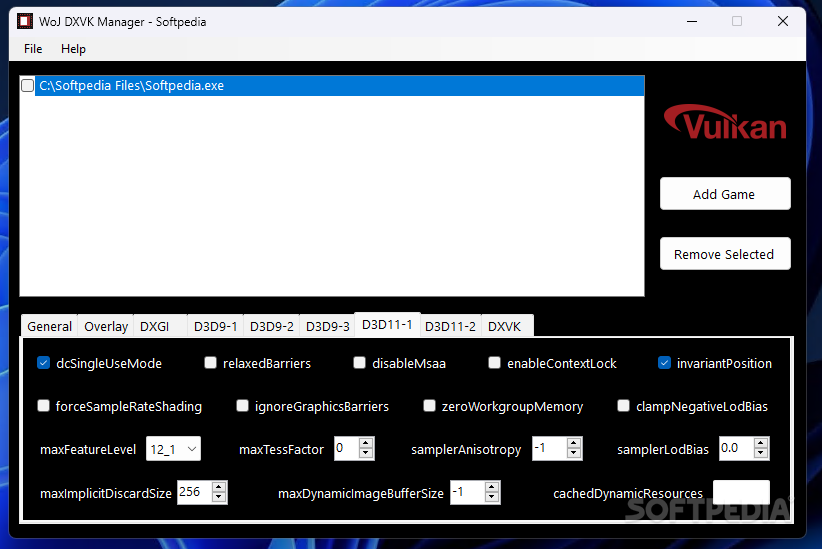Increase samplerAnisotropy with up arrow
Screen dimensions: 822x549
pyautogui.click(x=574, y=444)
